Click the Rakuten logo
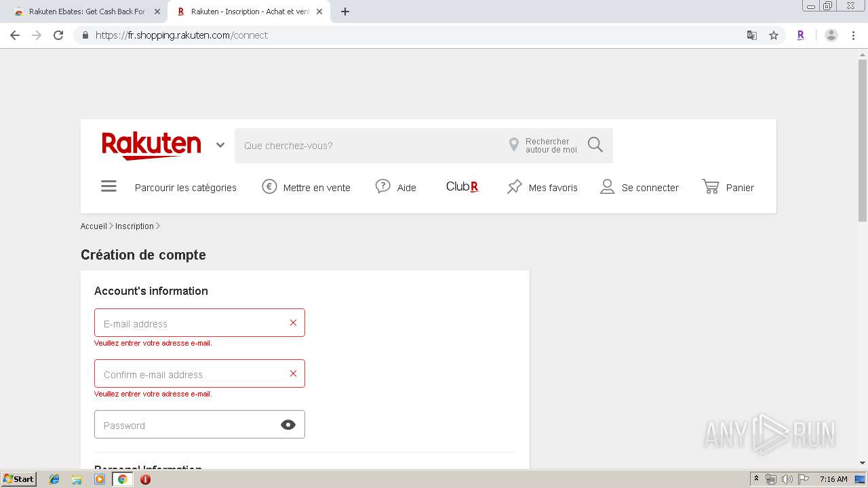Viewport: 868px width, 488px height. click(x=151, y=146)
